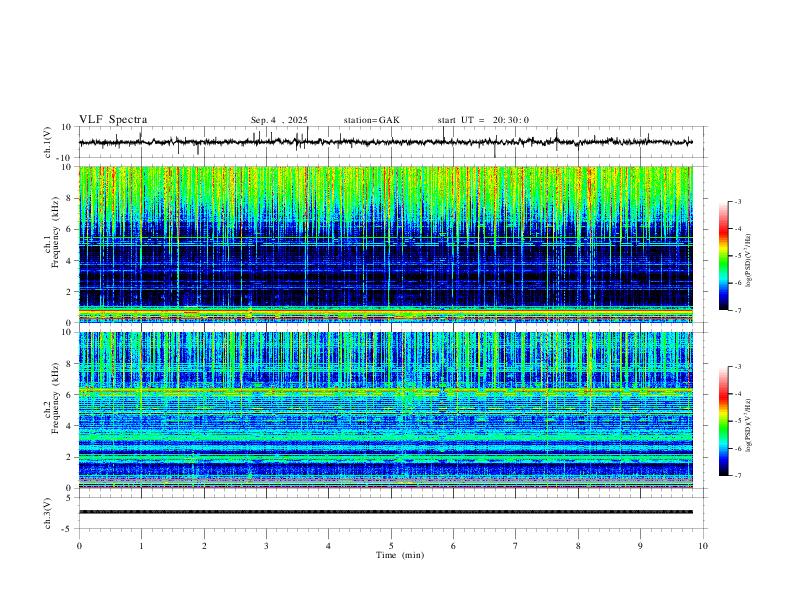
Task: Click time axis tick label "8"
Action: [x=578, y=546]
